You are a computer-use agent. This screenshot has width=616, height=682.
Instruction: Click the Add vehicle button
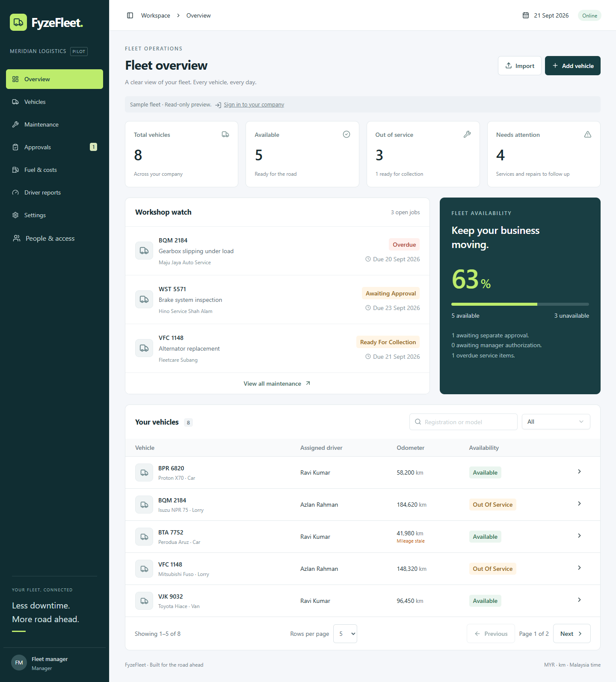click(x=573, y=65)
